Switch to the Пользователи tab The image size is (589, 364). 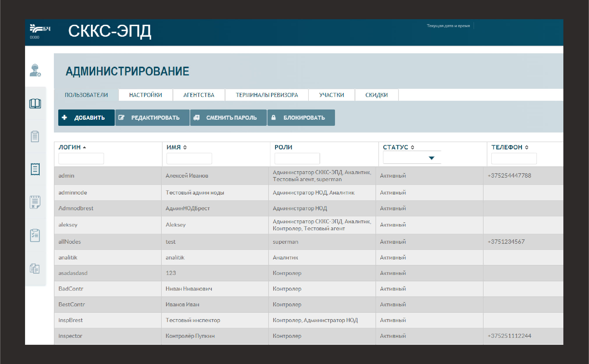pyautogui.click(x=86, y=95)
